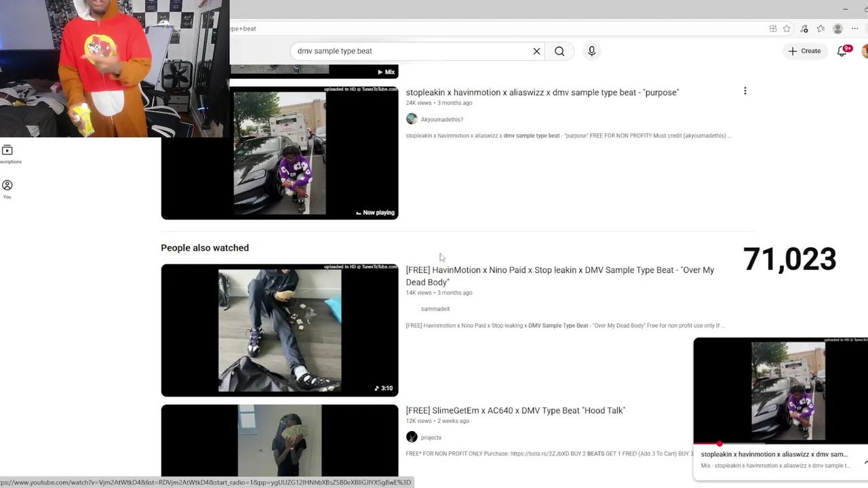Click the magnifying glass search button
The image size is (868, 488).
point(559,51)
